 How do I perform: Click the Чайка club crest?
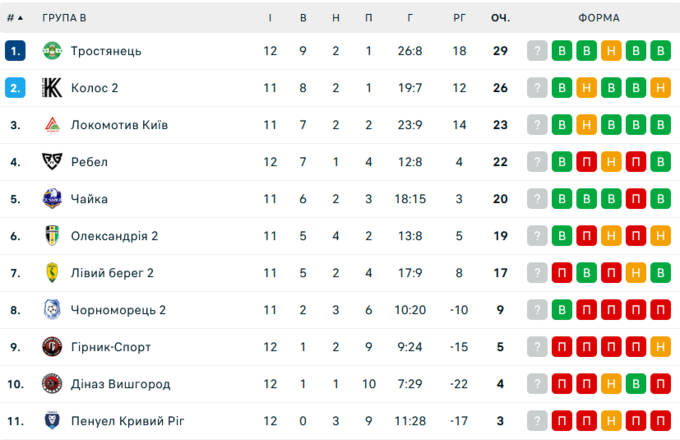pos(52,199)
